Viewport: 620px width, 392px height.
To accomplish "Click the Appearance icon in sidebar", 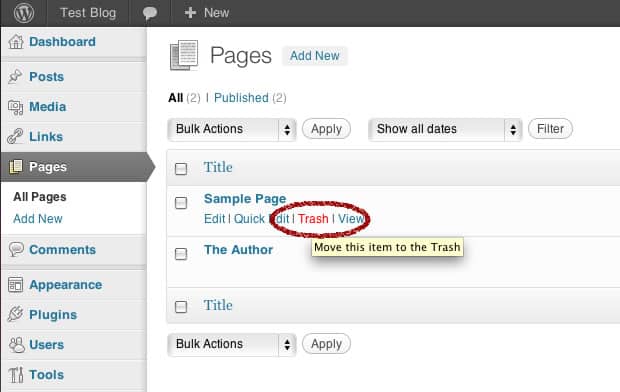I will coord(15,285).
